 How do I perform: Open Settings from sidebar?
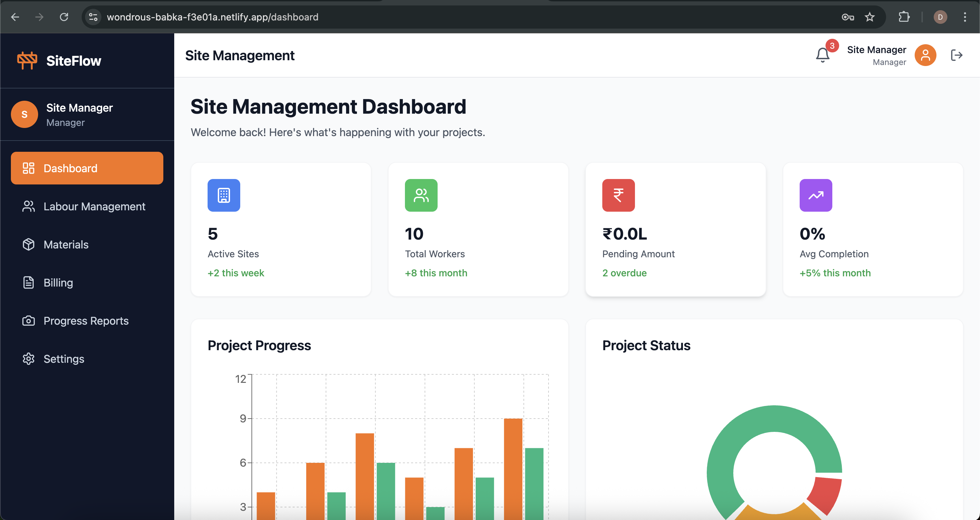pos(64,359)
